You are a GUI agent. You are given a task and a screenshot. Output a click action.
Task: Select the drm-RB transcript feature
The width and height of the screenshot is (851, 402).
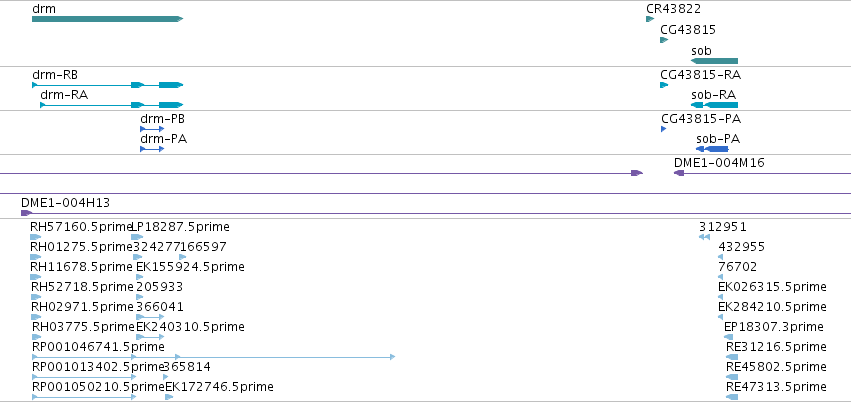coord(107,85)
